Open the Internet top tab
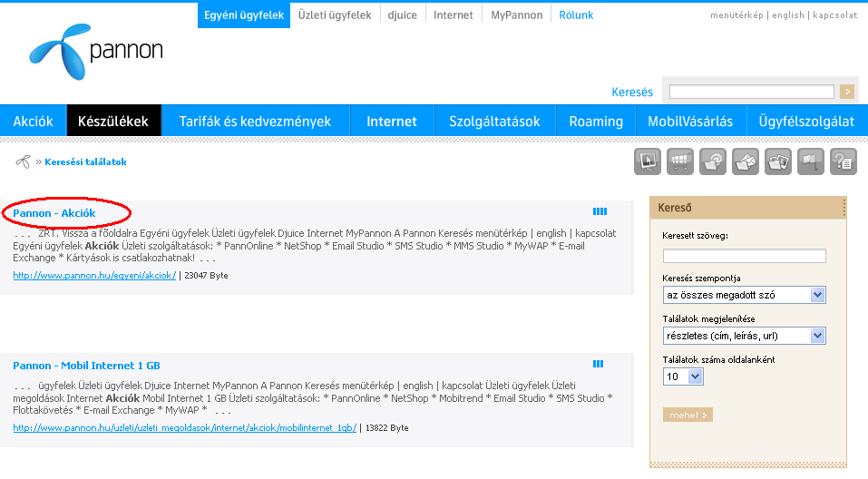The height and width of the screenshot is (479, 868). pyautogui.click(x=454, y=15)
